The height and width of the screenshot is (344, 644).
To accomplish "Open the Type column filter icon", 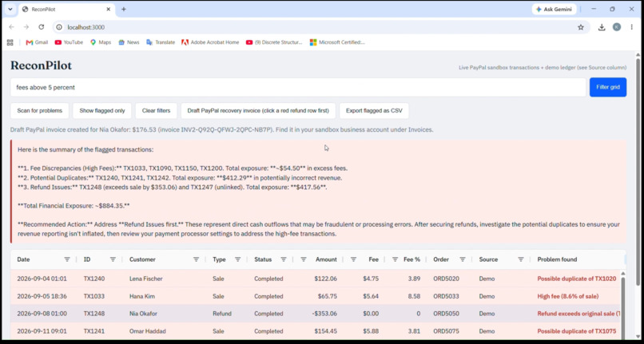I will 238,259.
